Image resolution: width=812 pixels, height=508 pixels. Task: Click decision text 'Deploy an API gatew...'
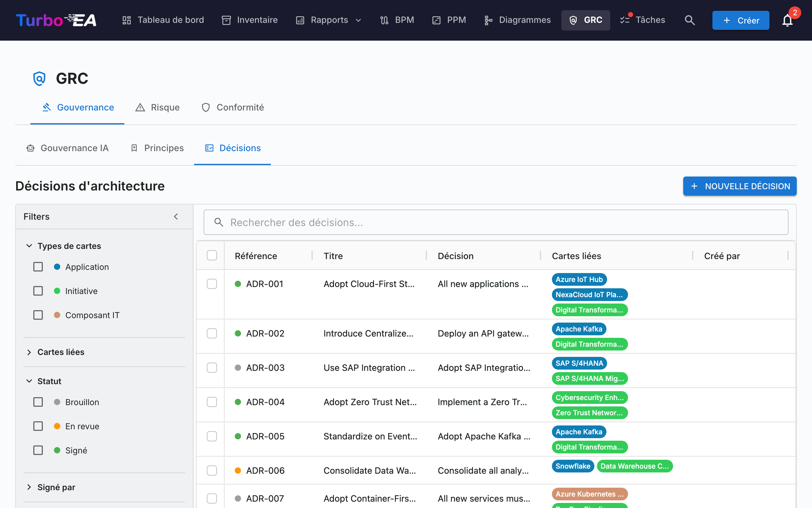pyautogui.click(x=483, y=333)
